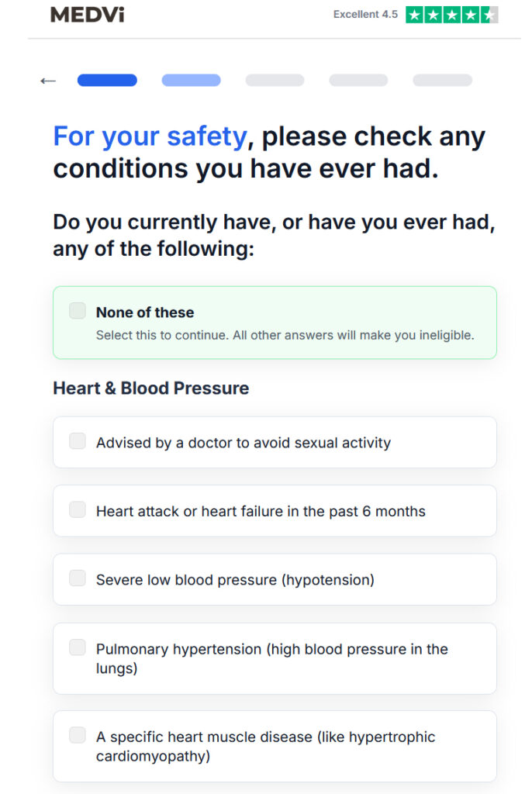Check Severe low blood pressure (hypotension)

tap(78, 578)
